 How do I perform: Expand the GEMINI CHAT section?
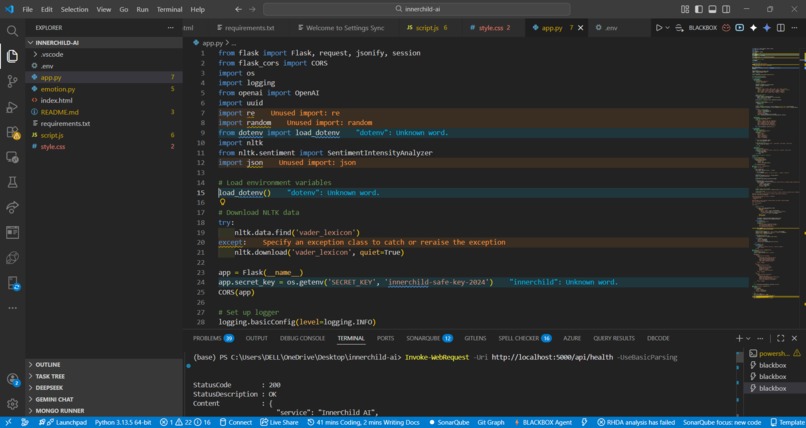54,399
